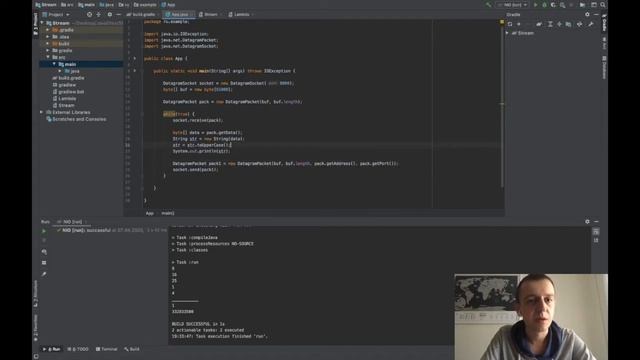The image size is (640, 360).
Task: Hide Project panel with minus icon
Action: [118, 14]
